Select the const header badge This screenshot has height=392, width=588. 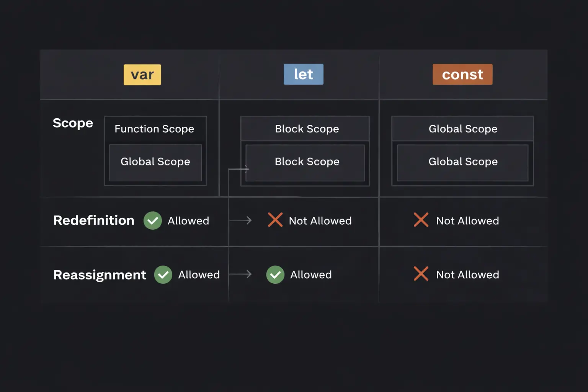click(462, 74)
